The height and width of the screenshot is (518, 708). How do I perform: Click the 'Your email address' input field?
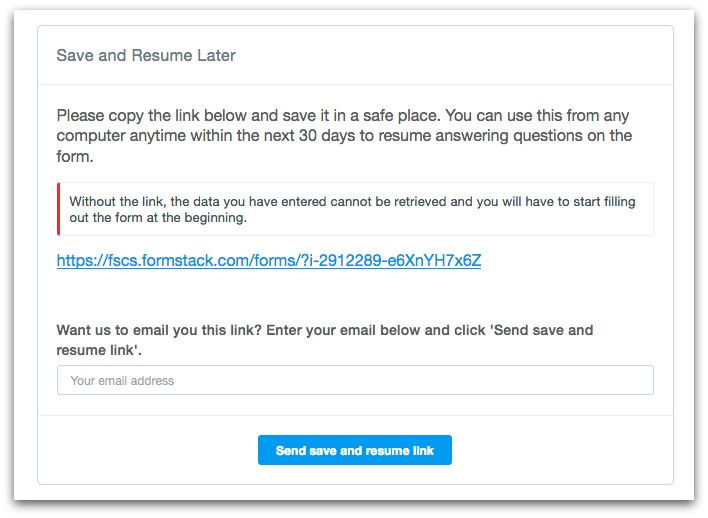[355, 380]
